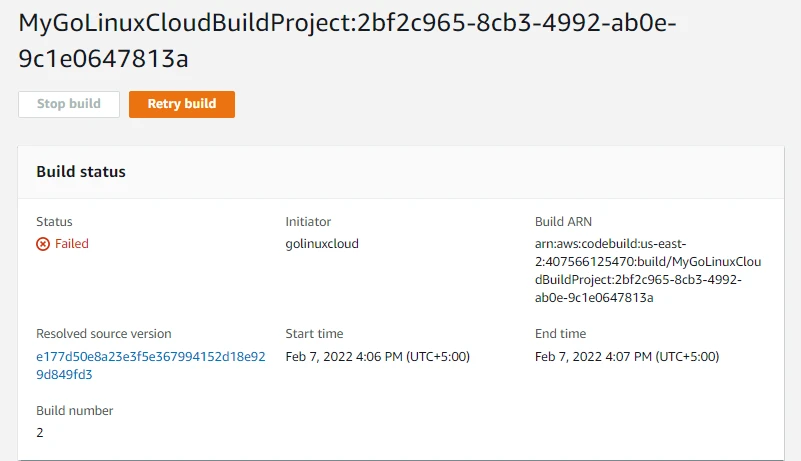Click the Status field label
The image size is (801, 461).
tap(54, 222)
